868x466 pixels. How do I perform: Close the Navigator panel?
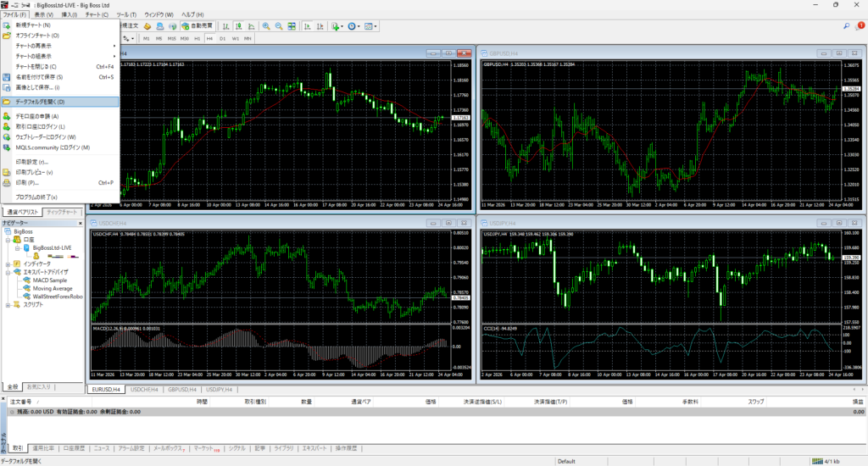pos(81,221)
